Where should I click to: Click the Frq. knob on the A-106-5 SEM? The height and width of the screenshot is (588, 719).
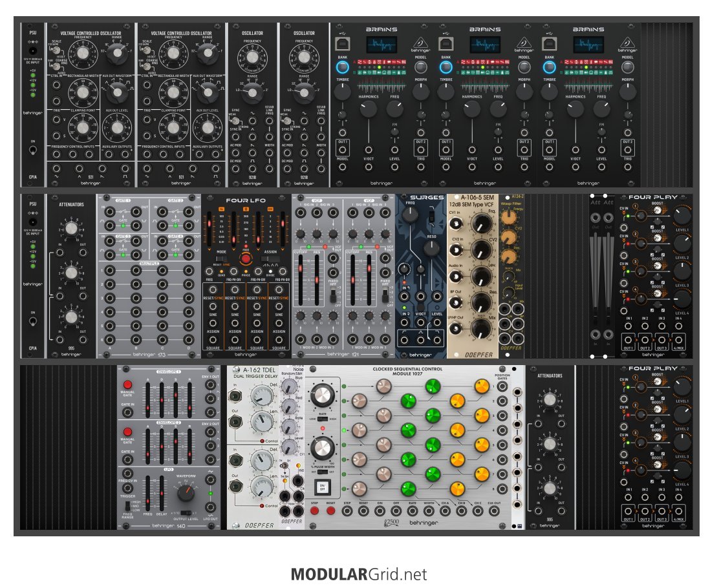pos(480,225)
